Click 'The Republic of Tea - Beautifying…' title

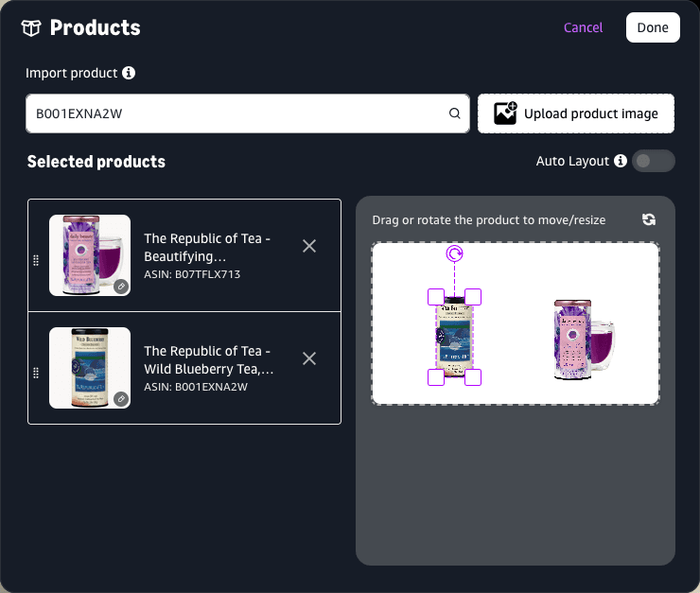[x=207, y=247]
